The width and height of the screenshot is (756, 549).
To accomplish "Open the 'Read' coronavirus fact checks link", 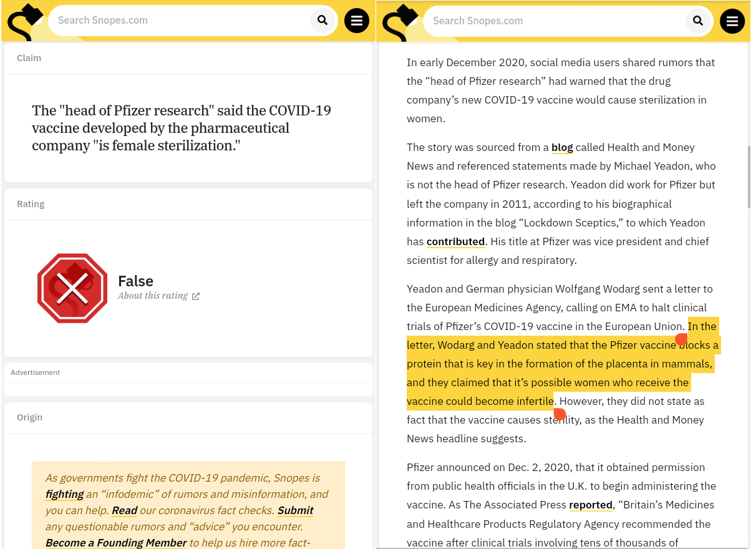I will pos(124,510).
